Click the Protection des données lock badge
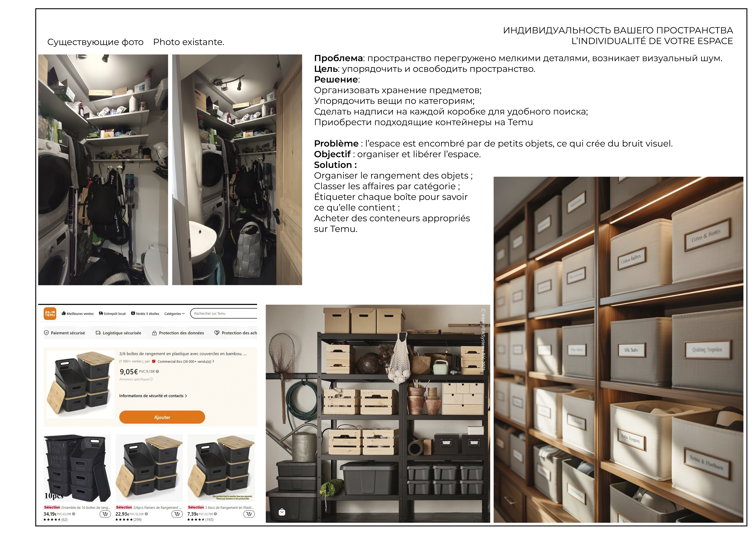This screenshot has width=756, height=535. click(x=178, y=333)
